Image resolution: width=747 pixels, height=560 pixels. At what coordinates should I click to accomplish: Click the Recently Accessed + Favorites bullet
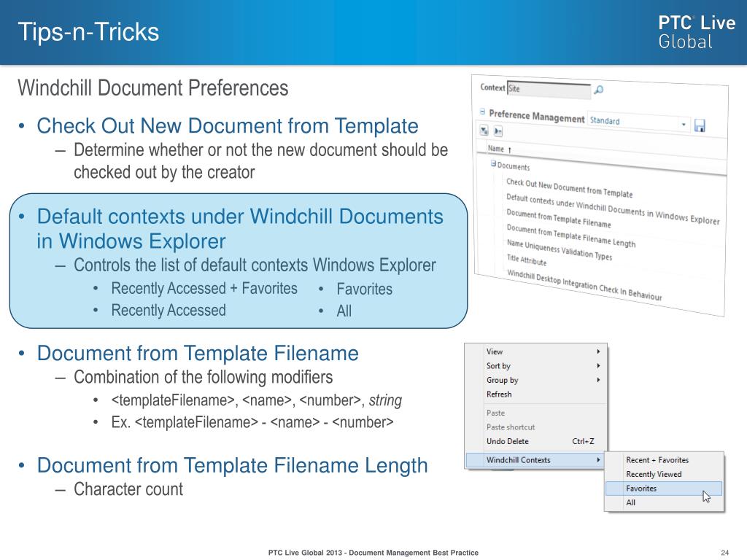click(204, 289)
